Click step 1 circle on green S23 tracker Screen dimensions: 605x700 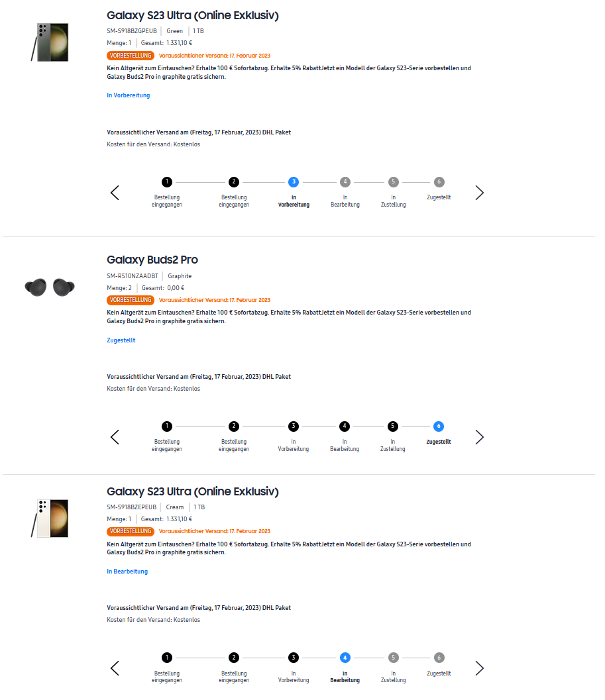click(167, 181)
